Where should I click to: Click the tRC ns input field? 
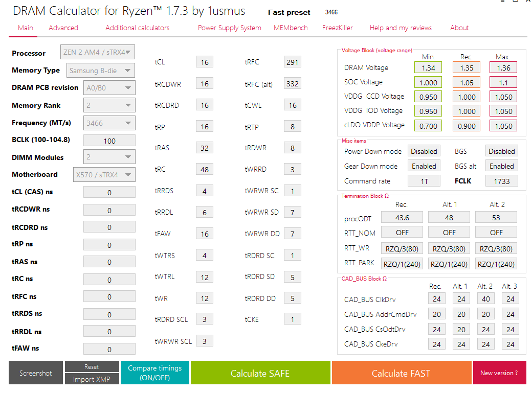pos(109,280)
